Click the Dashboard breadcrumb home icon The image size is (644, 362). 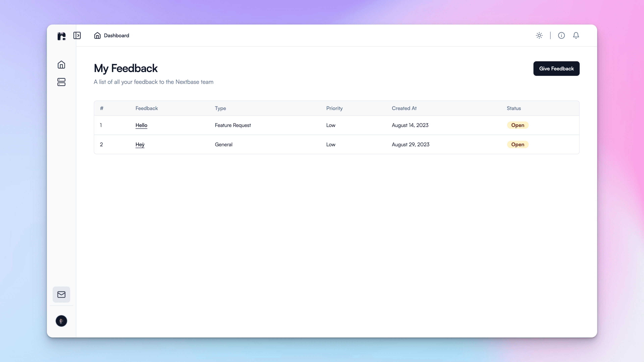(97, 36)
